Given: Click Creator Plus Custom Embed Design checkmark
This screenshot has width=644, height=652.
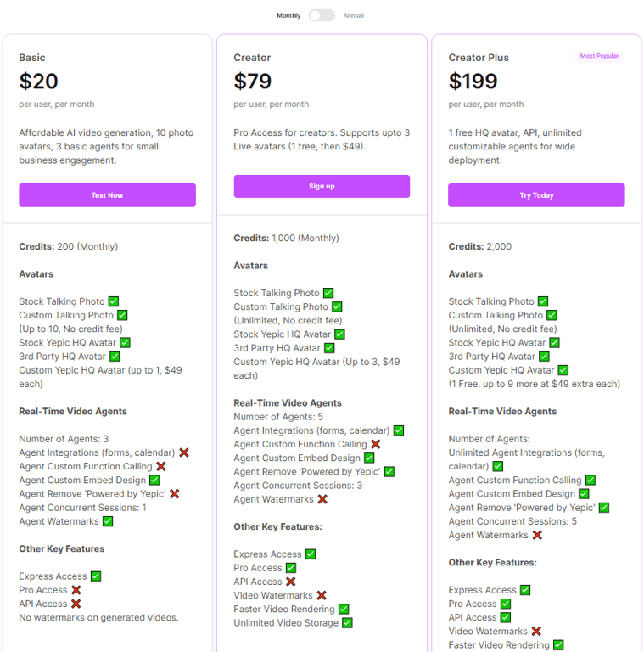Looking at the screenshot, I should (584, 493).
